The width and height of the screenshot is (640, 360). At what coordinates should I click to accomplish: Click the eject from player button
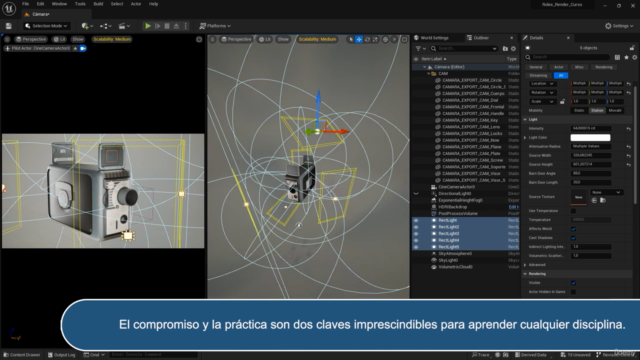(176, 26)
